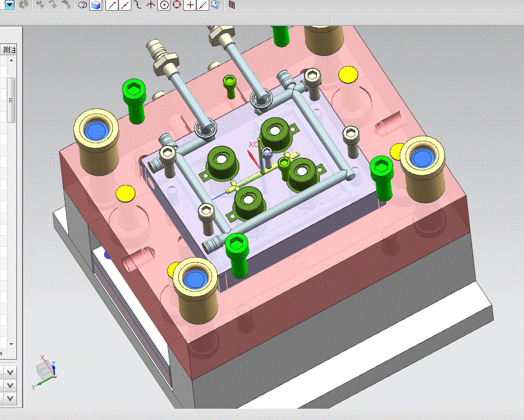Expand the third collapsed panel chevron

pos(10,399)
